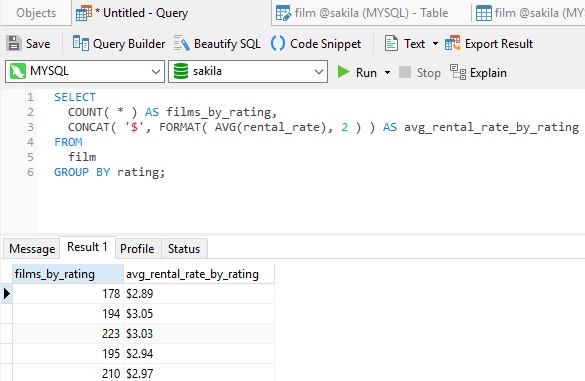Click the GROUP BY keywords in the editor

(82, 172)
